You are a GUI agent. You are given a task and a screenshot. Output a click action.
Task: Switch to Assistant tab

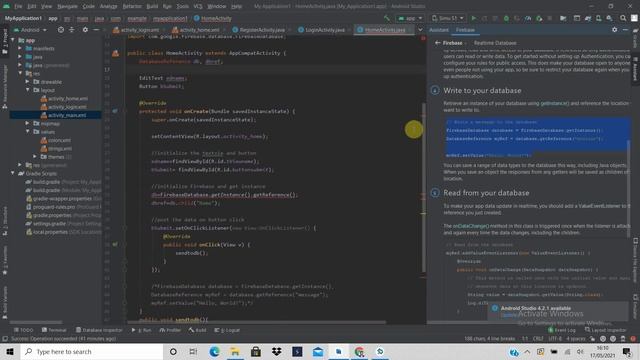tap(439, 30)
